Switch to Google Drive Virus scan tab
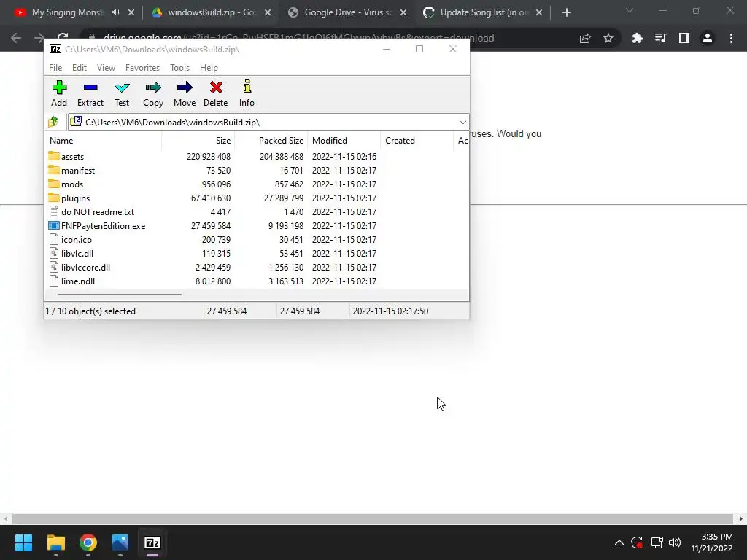 tap(348, 12)
